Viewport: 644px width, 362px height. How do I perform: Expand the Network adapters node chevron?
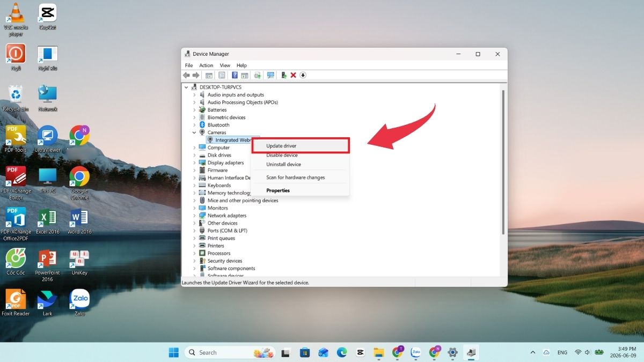(194, 216)
